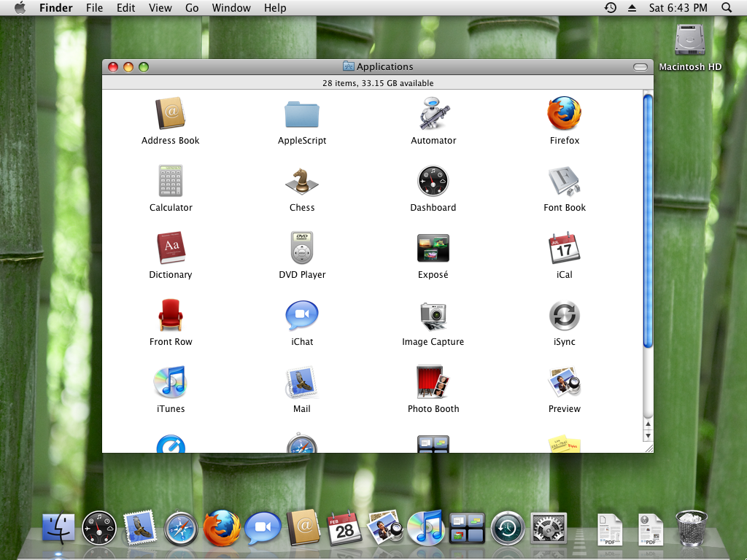Image resolution: width=747 pixels, height=560 pixels.
Task: Open the Time Machine menu bar status icon
Action: tap(611, 7)
